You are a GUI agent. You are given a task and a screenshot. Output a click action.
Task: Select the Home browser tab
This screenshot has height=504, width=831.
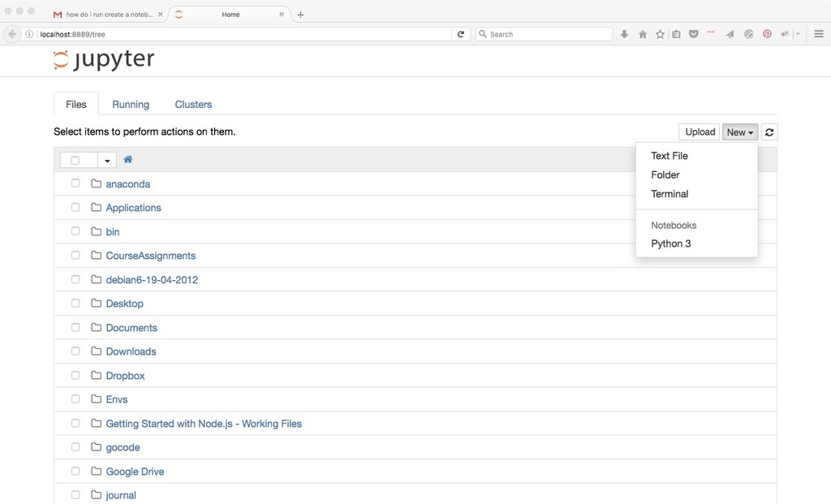[x=230, y=15]
